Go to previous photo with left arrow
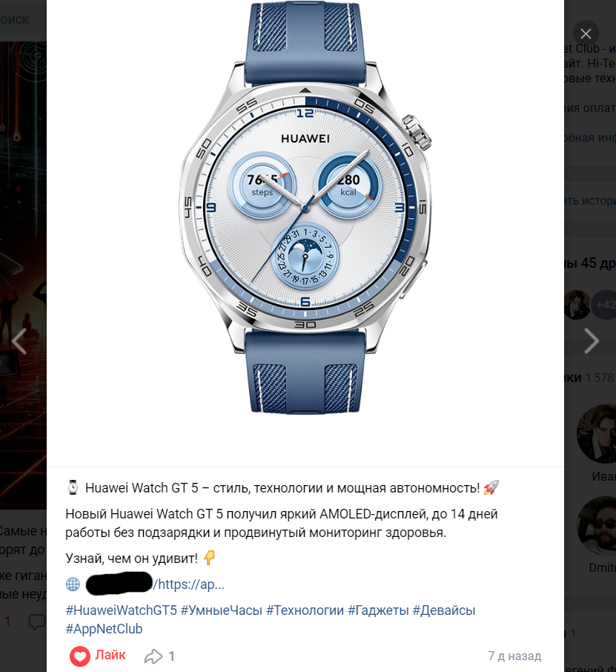The image size is (616, 672). pos(19,341)
